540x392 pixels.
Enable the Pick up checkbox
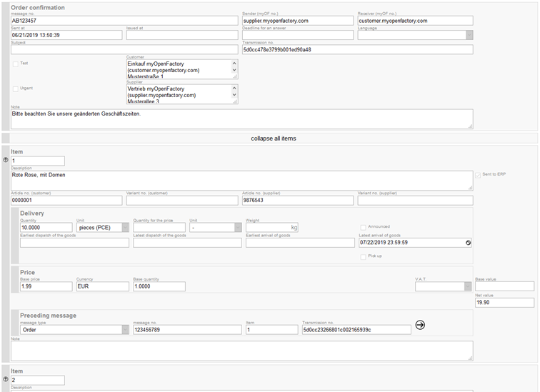click(363, 257)
